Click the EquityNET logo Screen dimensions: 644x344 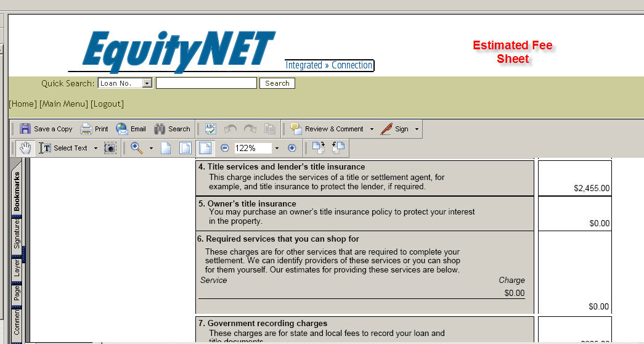pos(178,52)
